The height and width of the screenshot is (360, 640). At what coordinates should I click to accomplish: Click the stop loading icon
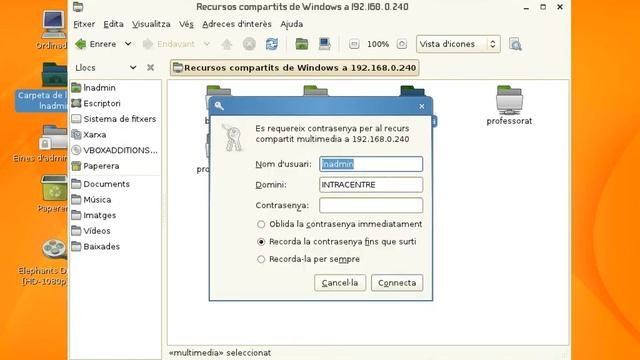pos(249,44)
